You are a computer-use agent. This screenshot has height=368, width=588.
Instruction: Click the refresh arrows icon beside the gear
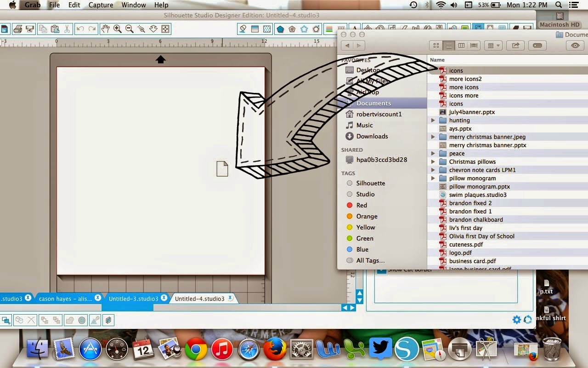tap(527, 320)
